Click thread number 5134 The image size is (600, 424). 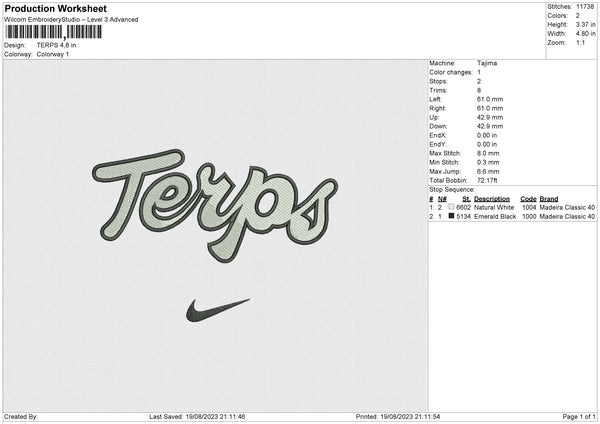pos(463,217)
